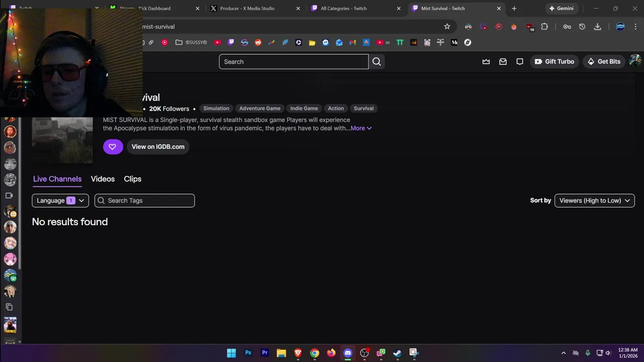
Task: Click the followed channels camera icon in sidebar
Action: pyautogui.click(x=9, y=196)
